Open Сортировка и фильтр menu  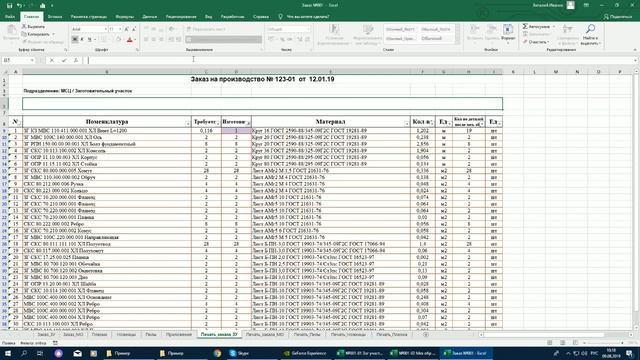(567, 34)
